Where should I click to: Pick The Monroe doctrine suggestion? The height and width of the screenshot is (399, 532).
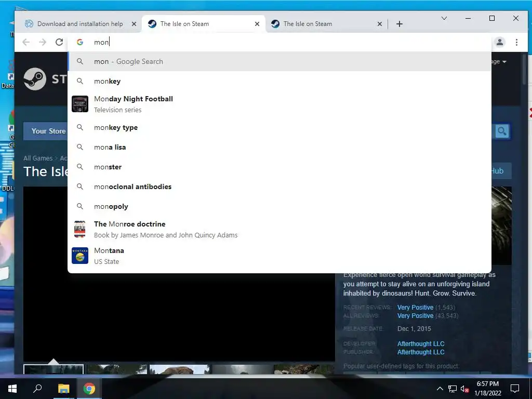(280, 229)
